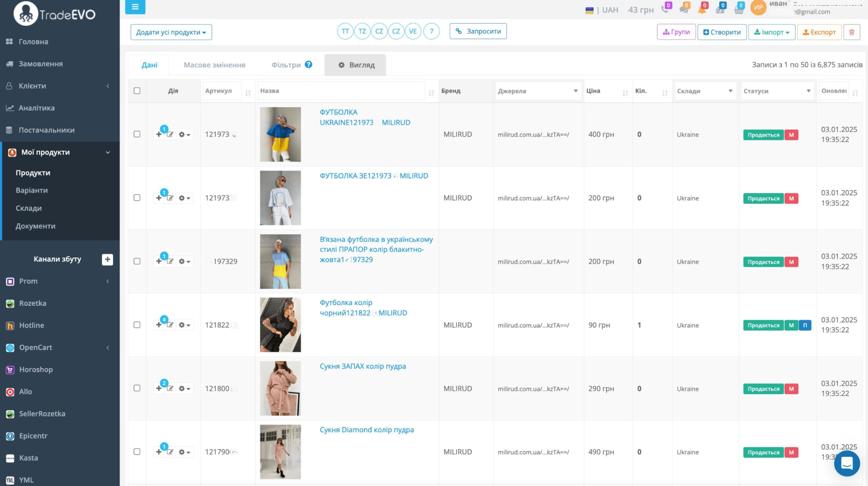868x486 pixels.
Task: Open the Футболка колір чорний121822 product link
Action: (363, 308)
